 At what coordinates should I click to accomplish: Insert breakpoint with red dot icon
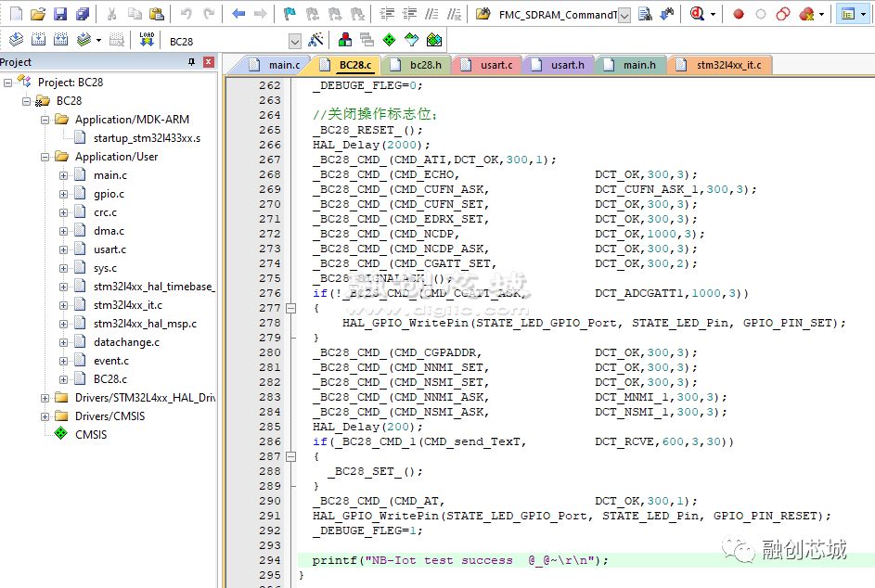(x=739, y=14)
